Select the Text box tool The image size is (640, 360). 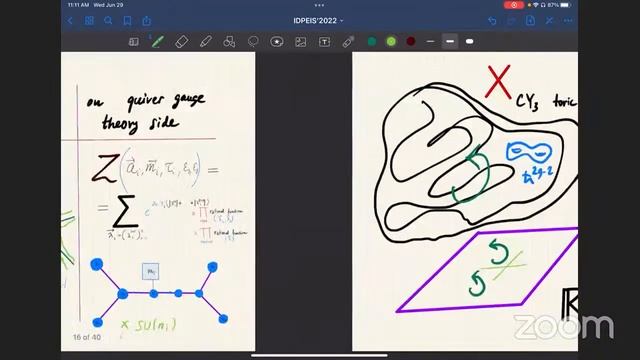click(324, 42)
